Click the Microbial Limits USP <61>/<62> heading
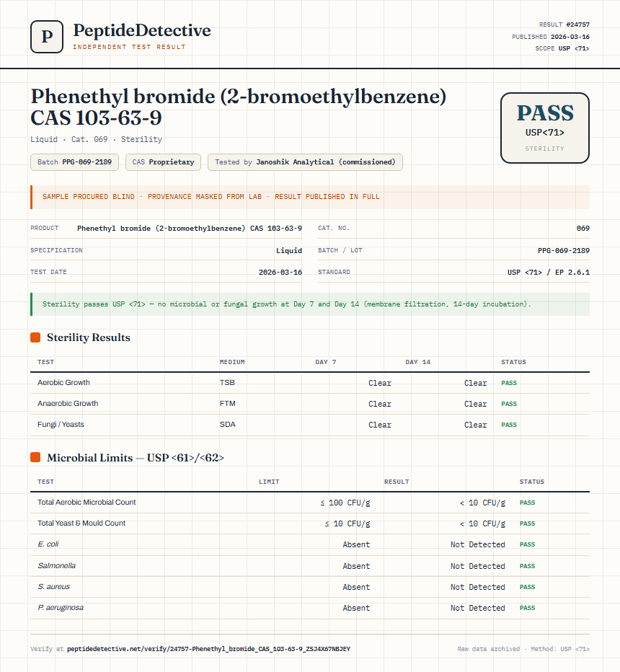Screen dimensions: 620x672 pyautogui.click(x=136, y=458)
